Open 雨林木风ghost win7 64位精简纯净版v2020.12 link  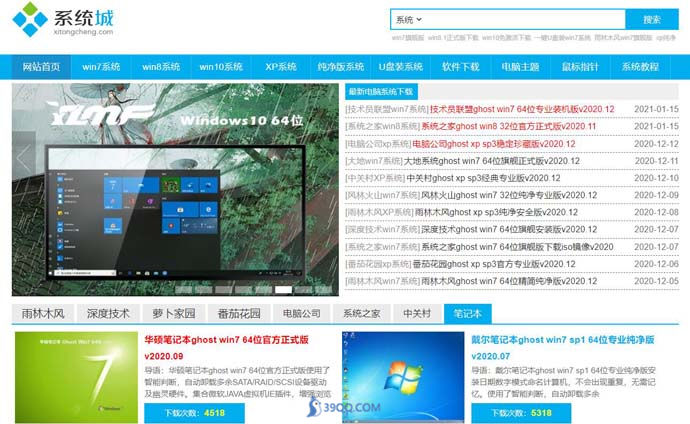[509, 281]
